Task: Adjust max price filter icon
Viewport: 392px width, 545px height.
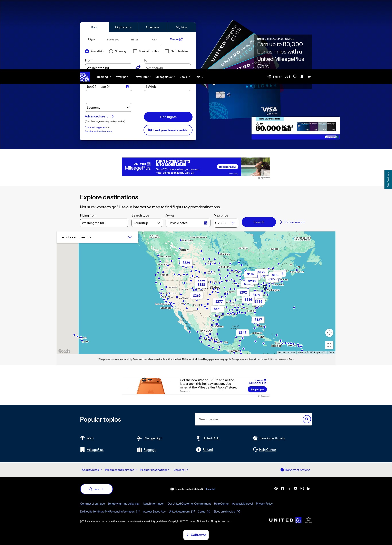Action: (233, 223)
